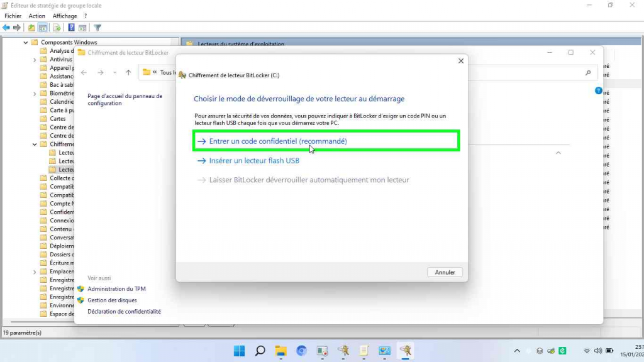Click the taskbar search magnifier icon
Screen dimensions: 644x362
[x=260, y=351]
